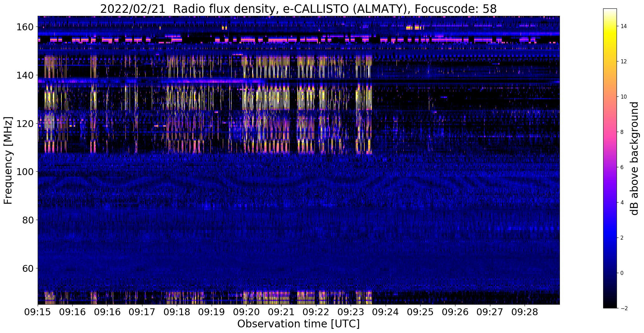The height and width of the screenshot is (333, 644).
Task: Click the 60 tick on frequency axis
Action: pos(27,268)
